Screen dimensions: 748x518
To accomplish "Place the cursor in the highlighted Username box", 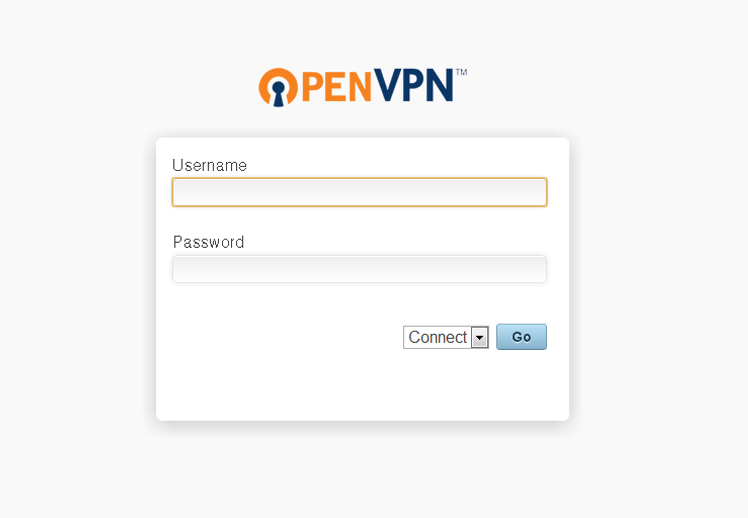I will [x=359, y=192].
